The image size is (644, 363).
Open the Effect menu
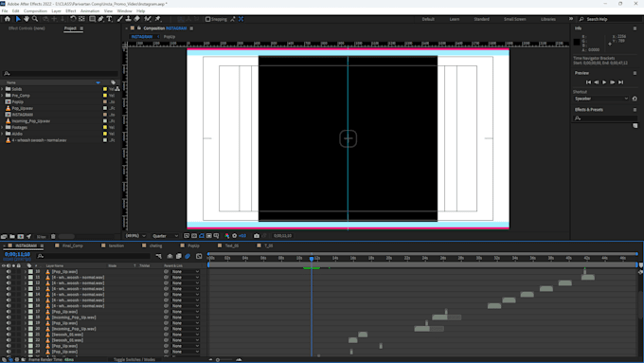71,11
